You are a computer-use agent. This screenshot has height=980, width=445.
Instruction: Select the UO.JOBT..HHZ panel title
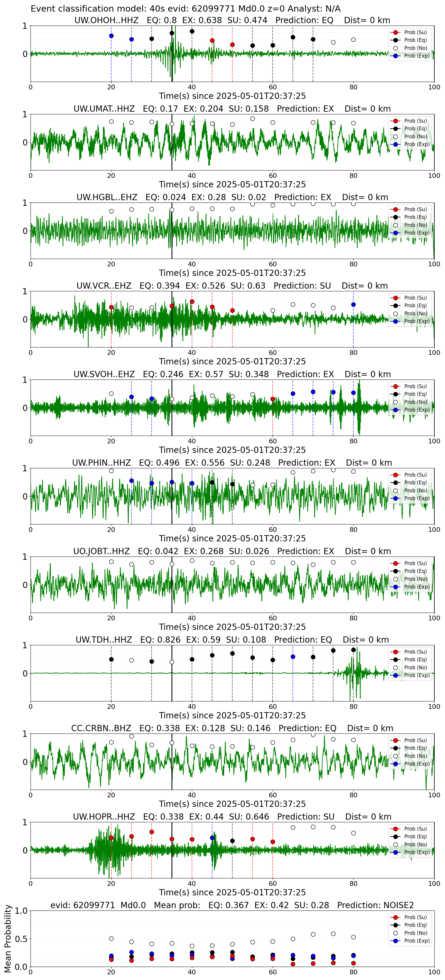point(232,551)
